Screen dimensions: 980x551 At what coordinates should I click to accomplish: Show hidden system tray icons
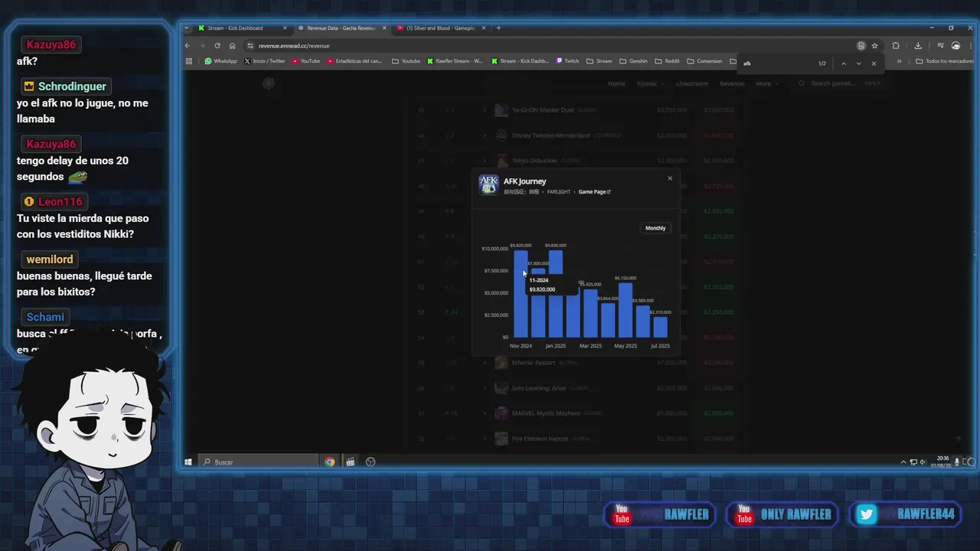pyautogui.click(x=903, y=462)
